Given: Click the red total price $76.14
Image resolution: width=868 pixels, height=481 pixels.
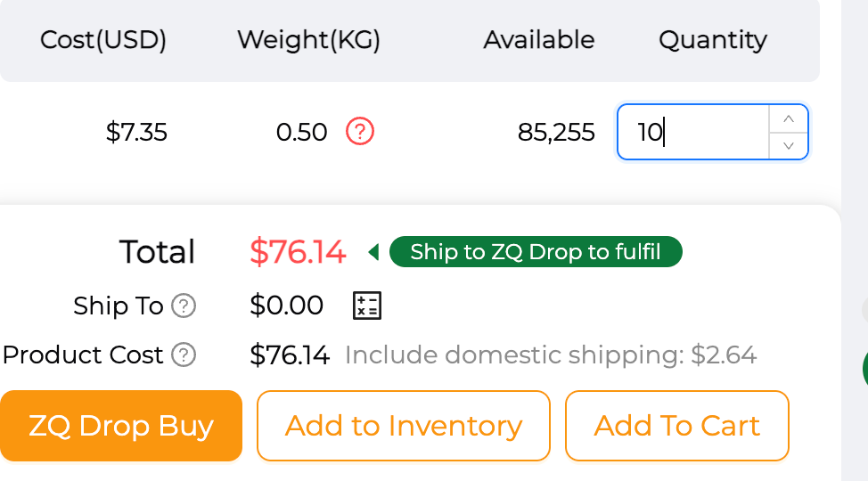Looking at the screenshot, I should pos(298,252).
